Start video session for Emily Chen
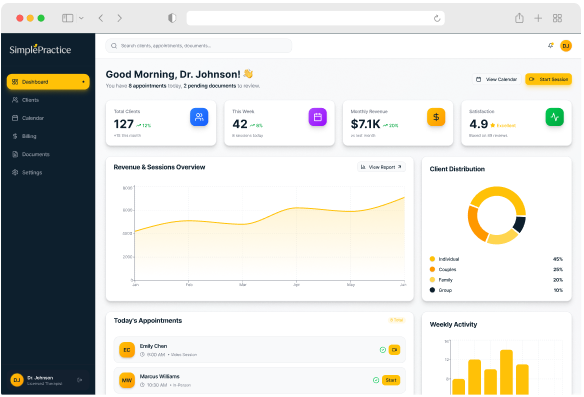The image size is (584, 397). tap(394, 350)
